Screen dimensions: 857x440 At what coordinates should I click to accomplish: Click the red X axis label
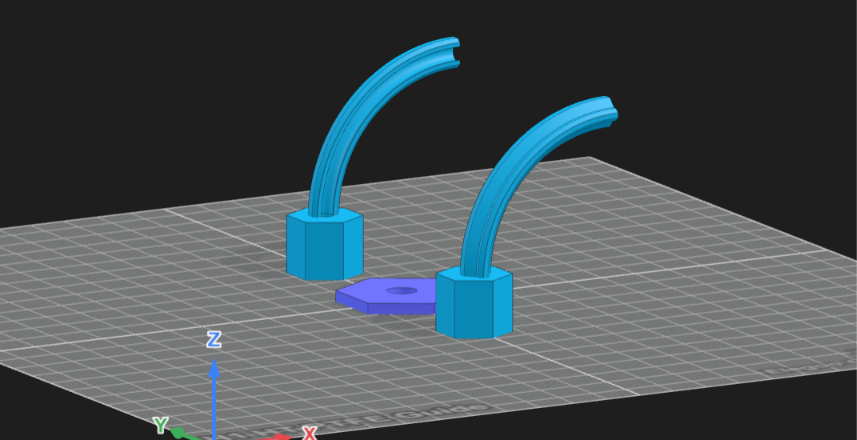pyautogui.click(x=310, y=433)
